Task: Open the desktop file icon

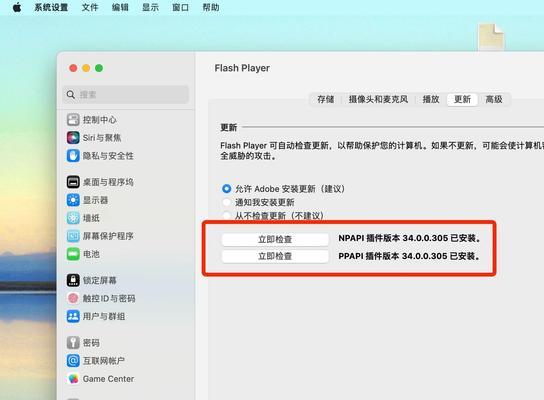Action: pyautogui.click(x=491, y=37)
